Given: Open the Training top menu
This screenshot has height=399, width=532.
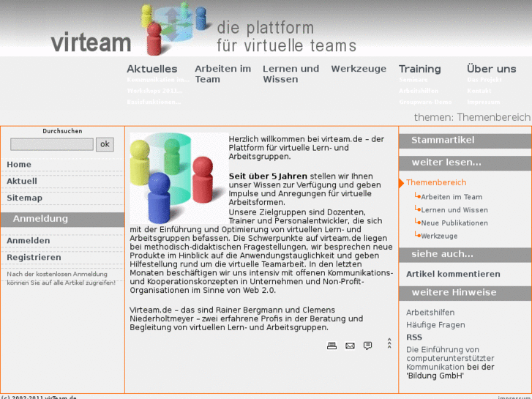Looking at the screenshot, I should 420,69.
